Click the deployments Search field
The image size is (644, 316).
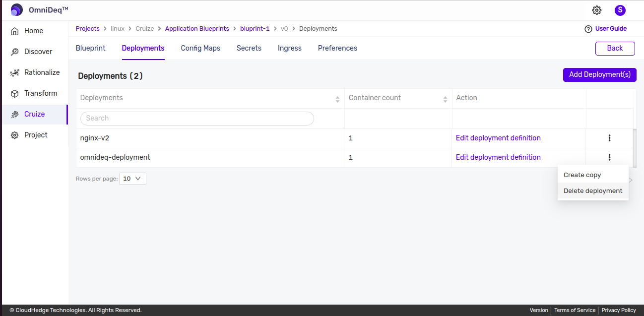tap(197, 118)
